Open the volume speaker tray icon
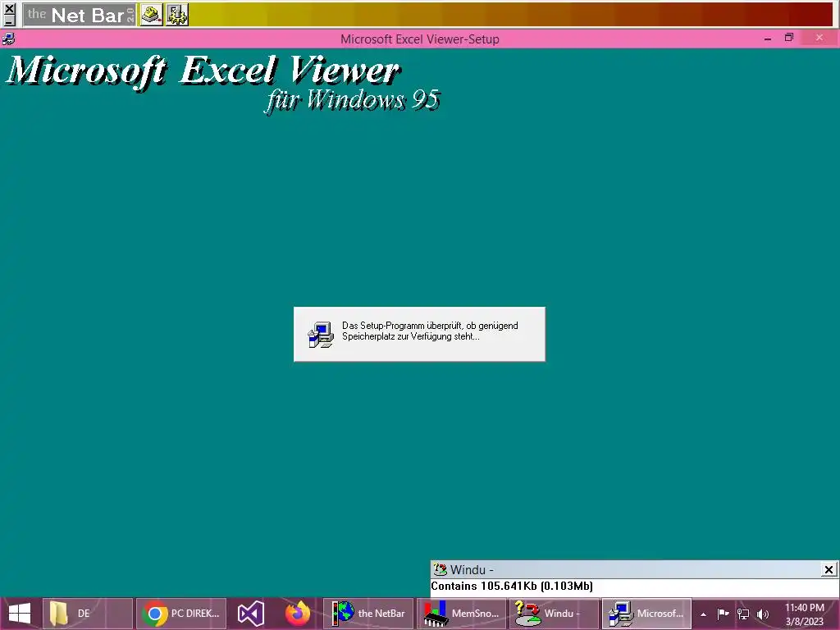The image size is (840, 630). click(x=763, y=614)
